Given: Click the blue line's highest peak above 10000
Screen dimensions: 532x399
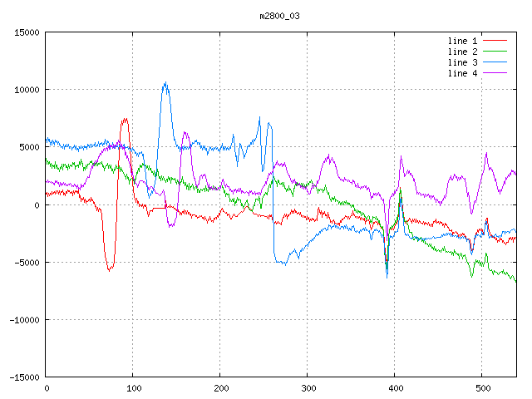Looking at the screenshot, I should (165, 83).
